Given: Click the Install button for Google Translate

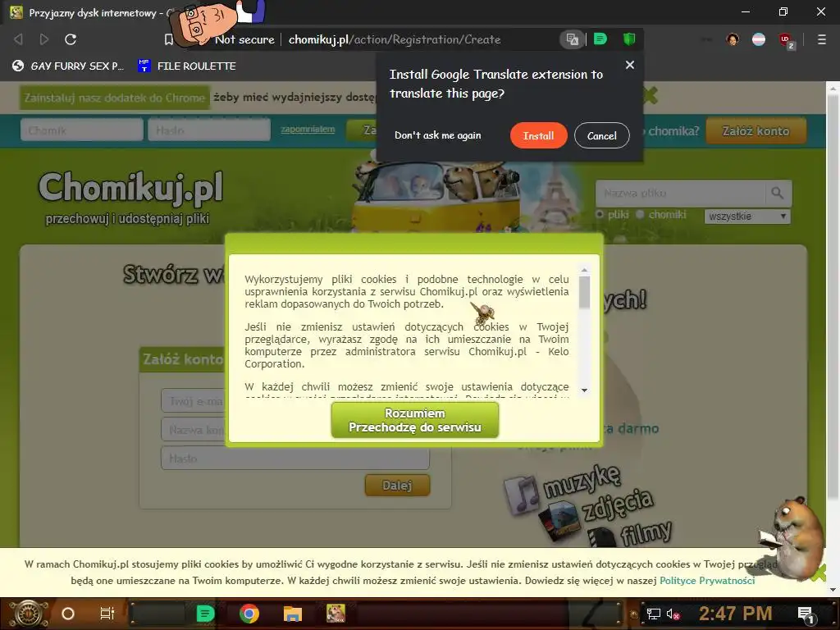Looking at the screenshot, I should click(538, 135).
